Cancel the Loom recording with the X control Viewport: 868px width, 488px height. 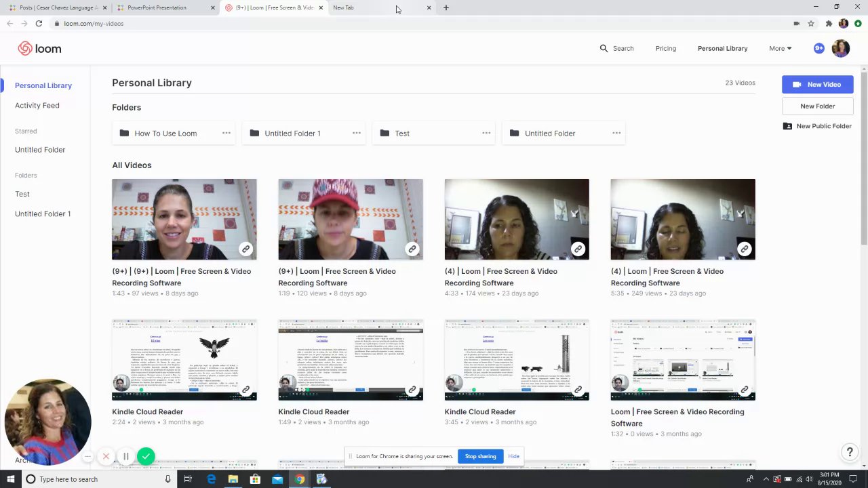pyautogui.click(x=106, y=456)
